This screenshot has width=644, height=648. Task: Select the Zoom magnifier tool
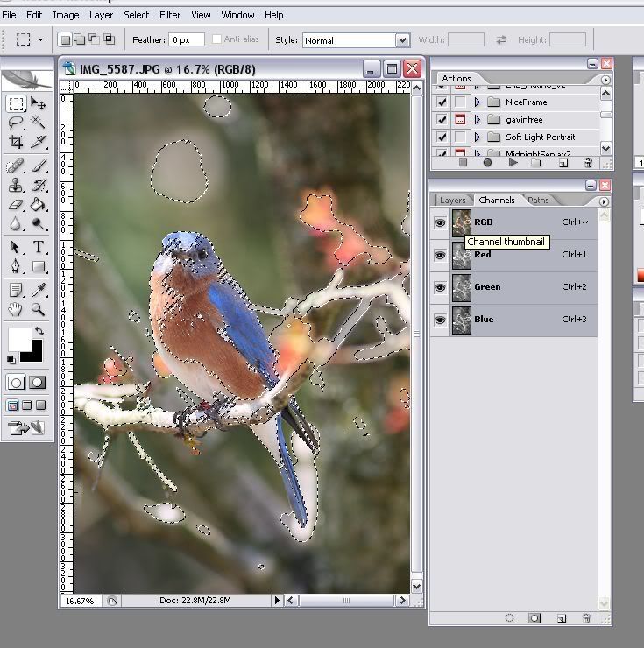tap(39, 309)
